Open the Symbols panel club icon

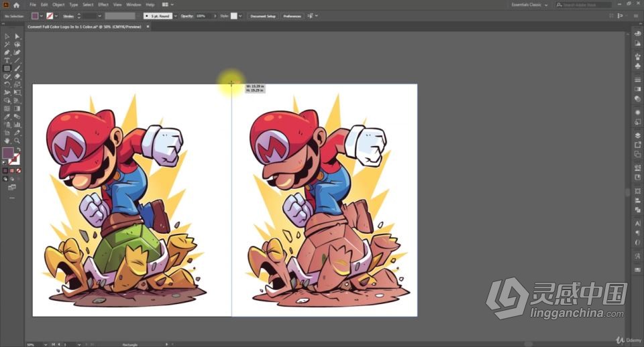coord(637,66)
